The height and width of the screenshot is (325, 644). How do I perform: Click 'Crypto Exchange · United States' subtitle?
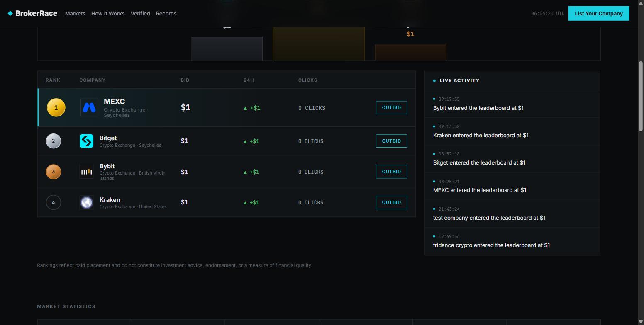tap(133, 206)
